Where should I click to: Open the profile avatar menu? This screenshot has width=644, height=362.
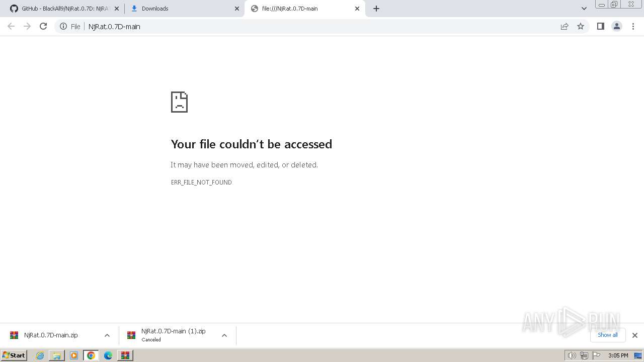click(x=617, y=26)
